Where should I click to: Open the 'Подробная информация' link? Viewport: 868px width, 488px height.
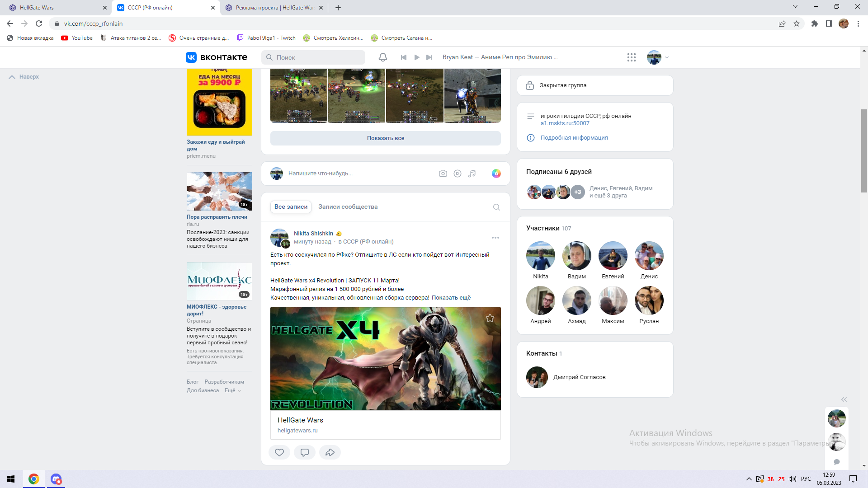click(x=574, y=138)
